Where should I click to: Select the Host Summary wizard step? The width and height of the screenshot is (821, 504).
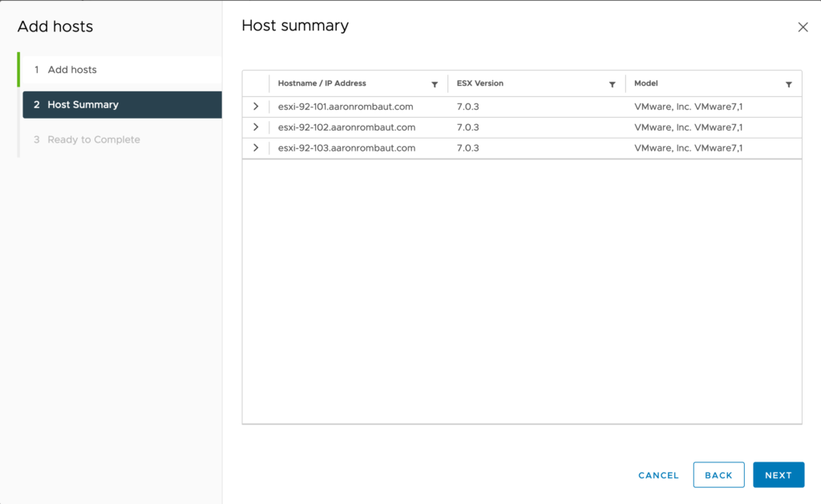click(83, 105)
